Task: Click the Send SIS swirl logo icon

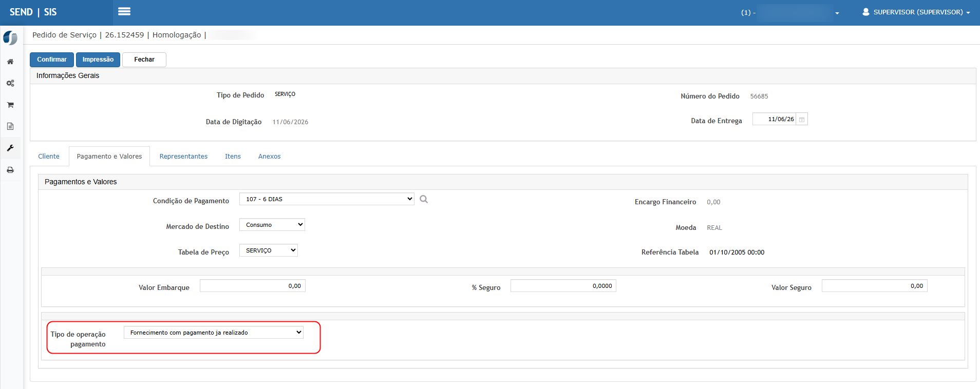Action: click(10, 38)
